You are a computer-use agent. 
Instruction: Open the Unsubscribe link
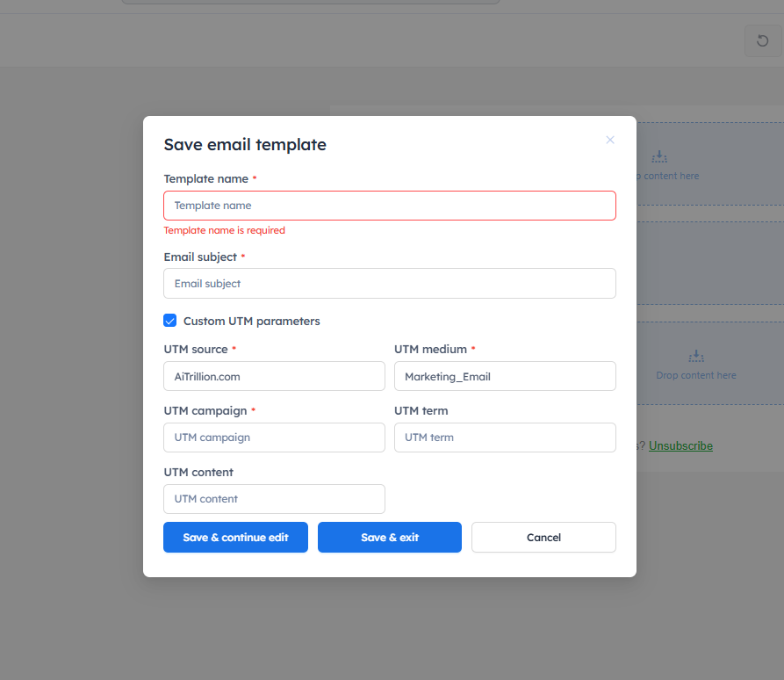[x=680, y=446]
